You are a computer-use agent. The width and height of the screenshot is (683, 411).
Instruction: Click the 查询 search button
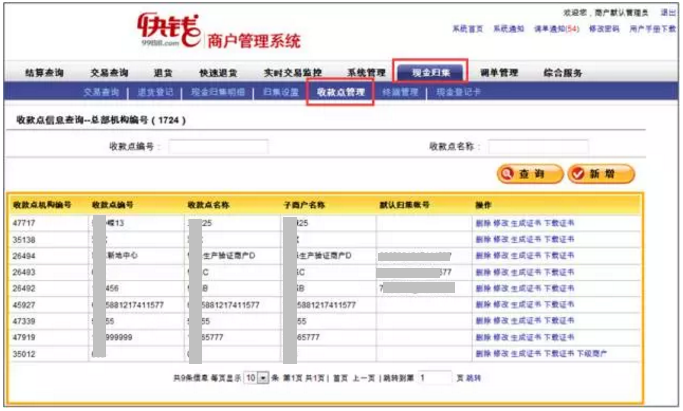point(530,174)
